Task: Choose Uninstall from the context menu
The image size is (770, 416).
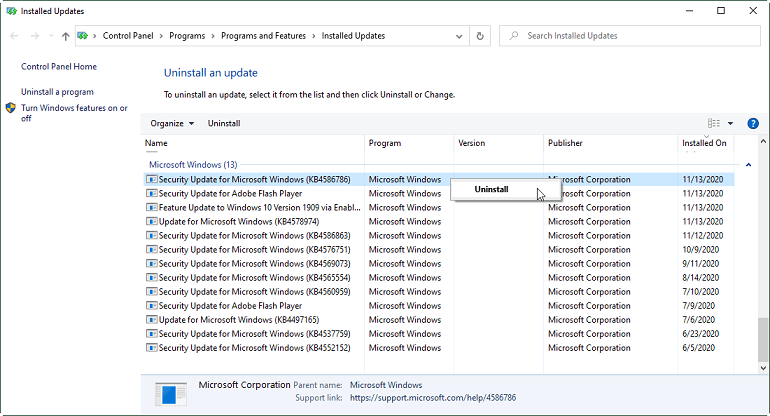Action: [x=491, y=188]
